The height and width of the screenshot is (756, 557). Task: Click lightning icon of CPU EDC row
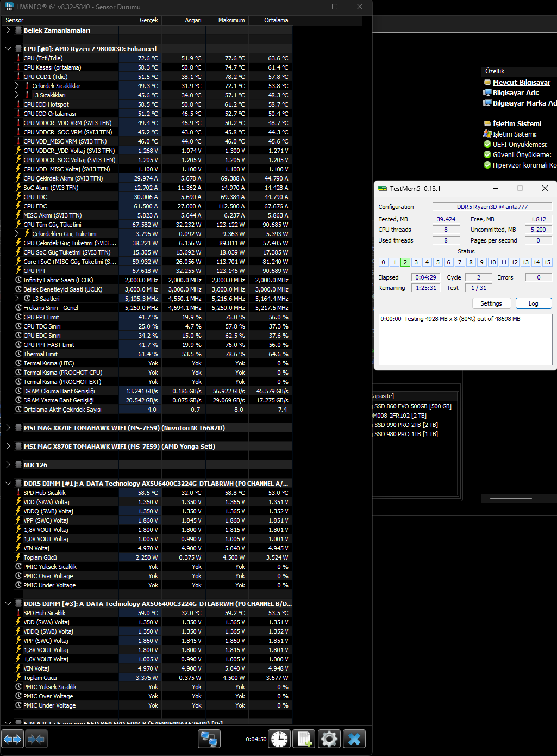(18, 206)
